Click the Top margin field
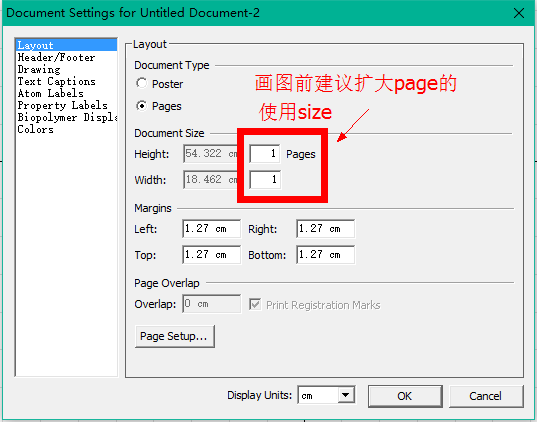Image resolution: width=537 pixels, height=422 pixels. click(x=211, y=255)
